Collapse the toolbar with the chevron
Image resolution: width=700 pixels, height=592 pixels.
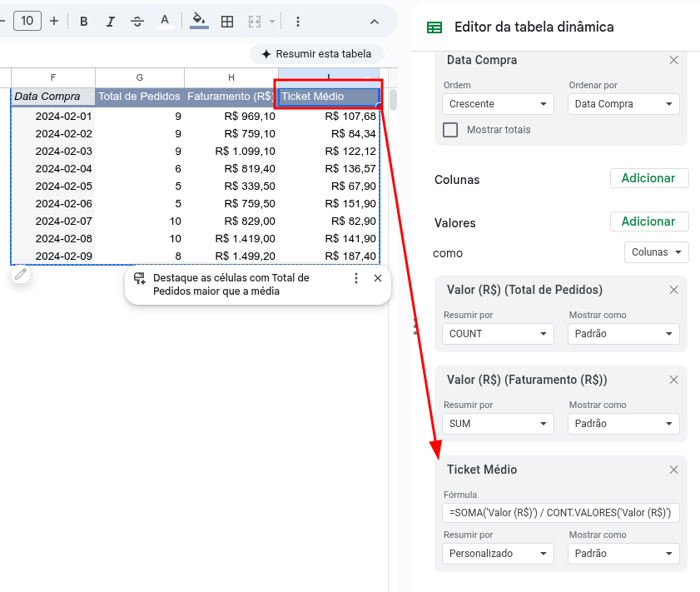coord(374,22)
